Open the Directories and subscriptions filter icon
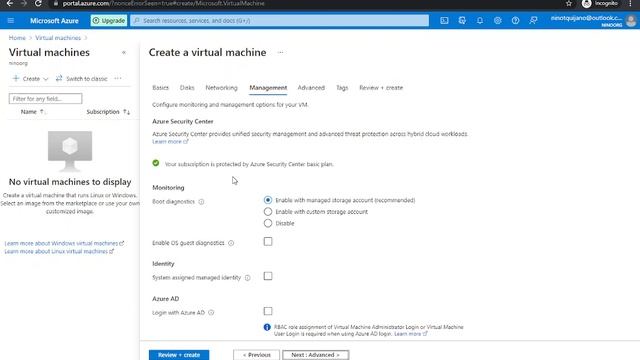Viewport: 640px width, 360px height. click(462, 20)
